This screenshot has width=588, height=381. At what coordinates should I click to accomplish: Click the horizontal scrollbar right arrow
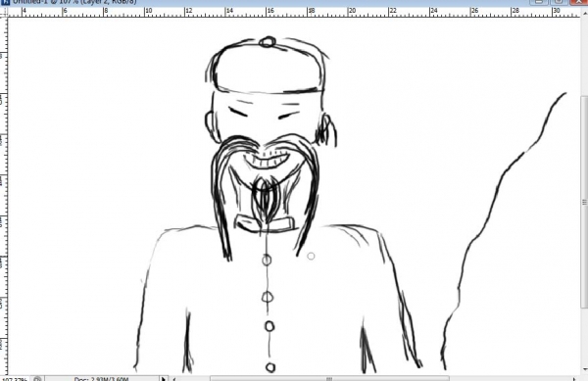pos(574,379)
